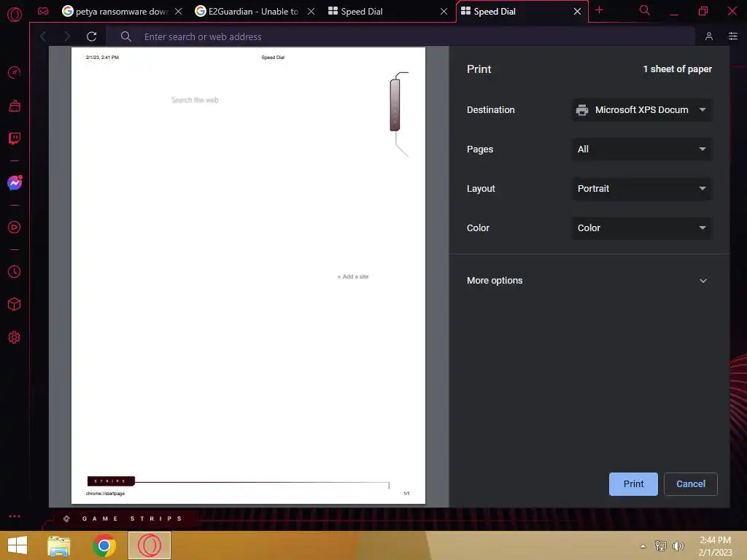Click the magnifier icon in address bar
Viewport: 747px width, 560px height.
point(125,36)
